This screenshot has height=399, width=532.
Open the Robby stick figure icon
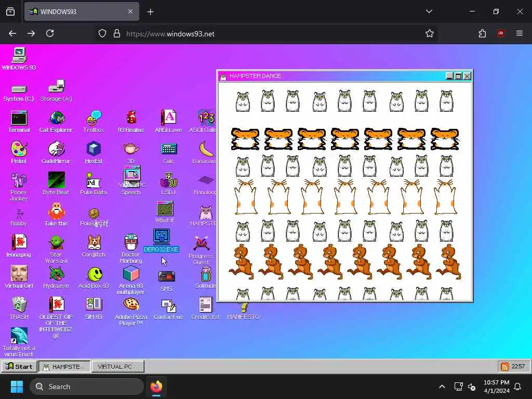tap(19, 218)
